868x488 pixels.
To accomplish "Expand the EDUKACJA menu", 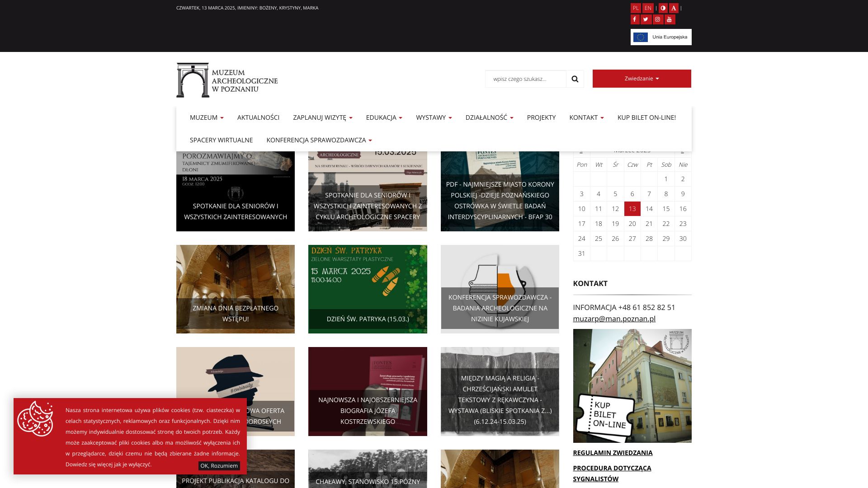I will (384, 117).
